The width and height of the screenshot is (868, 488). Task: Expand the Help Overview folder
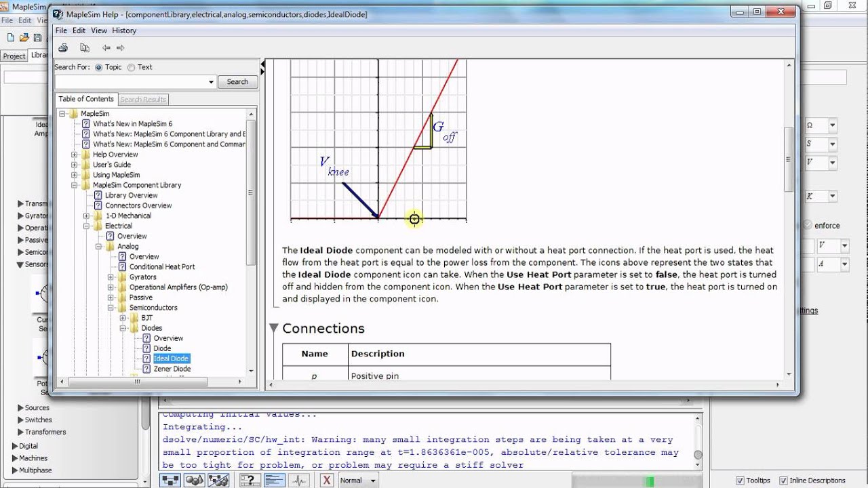[75, 155]
